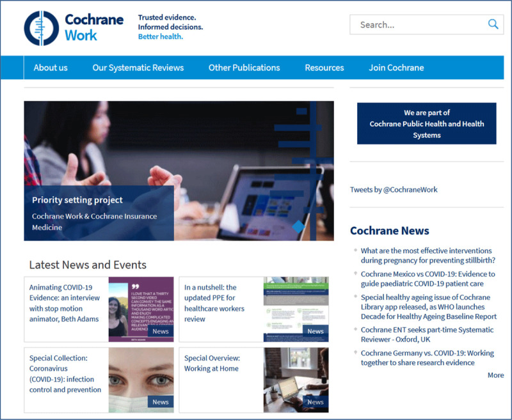The width and height of the screenshot is (512, 420).
Task: Open the Join Cochrane menu
Action: (x=396, y=68)
